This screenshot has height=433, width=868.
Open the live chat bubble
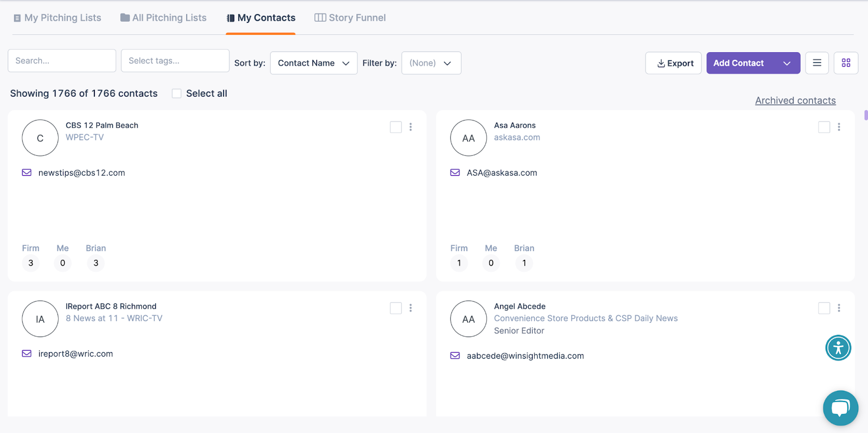[840, 408]
